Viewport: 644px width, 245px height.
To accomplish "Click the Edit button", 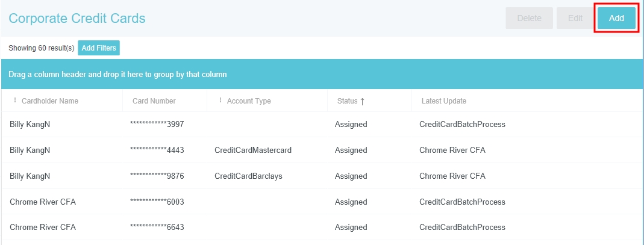I will 575,18.
